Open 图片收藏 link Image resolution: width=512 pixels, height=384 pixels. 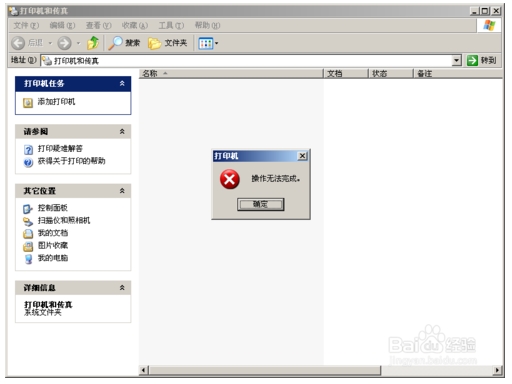coord(53,246)
